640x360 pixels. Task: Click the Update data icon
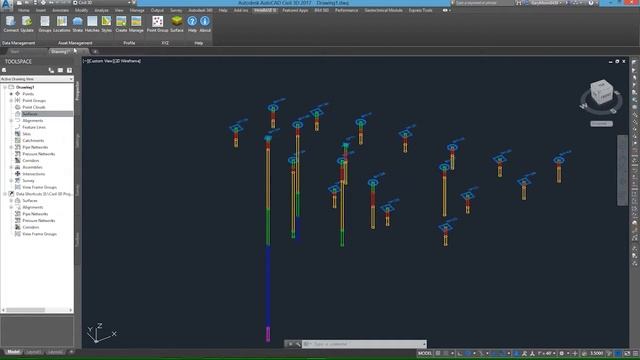click(x=27, y=24)
